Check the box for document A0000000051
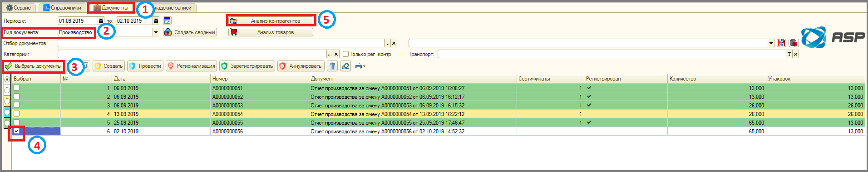This screenshot has height=172, width=868. (x=16, y=88)
